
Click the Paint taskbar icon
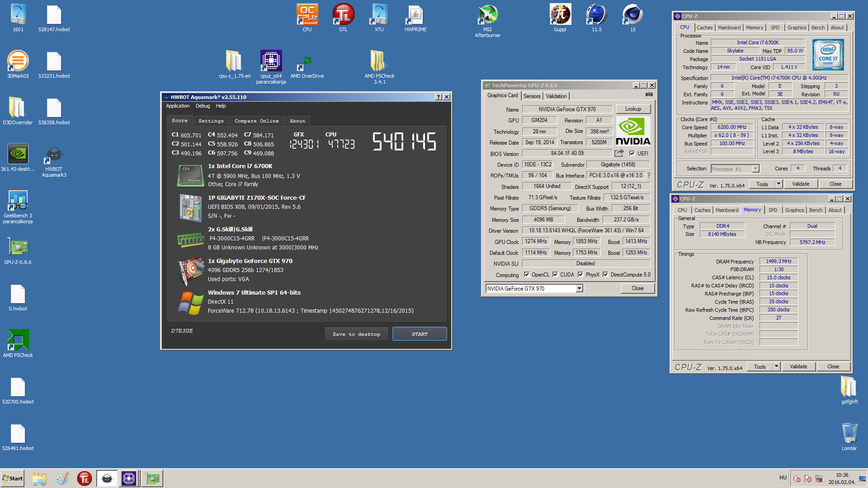point(61,479)
